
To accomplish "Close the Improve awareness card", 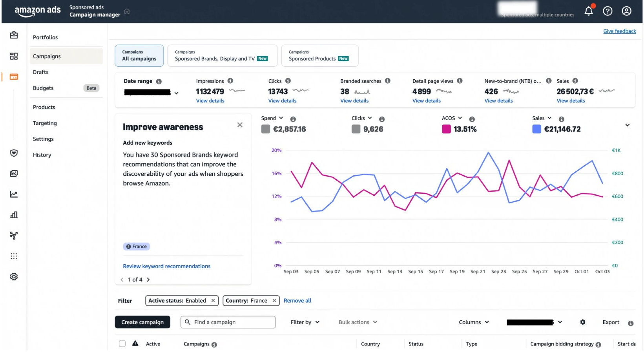I will [x=240, y=125].
